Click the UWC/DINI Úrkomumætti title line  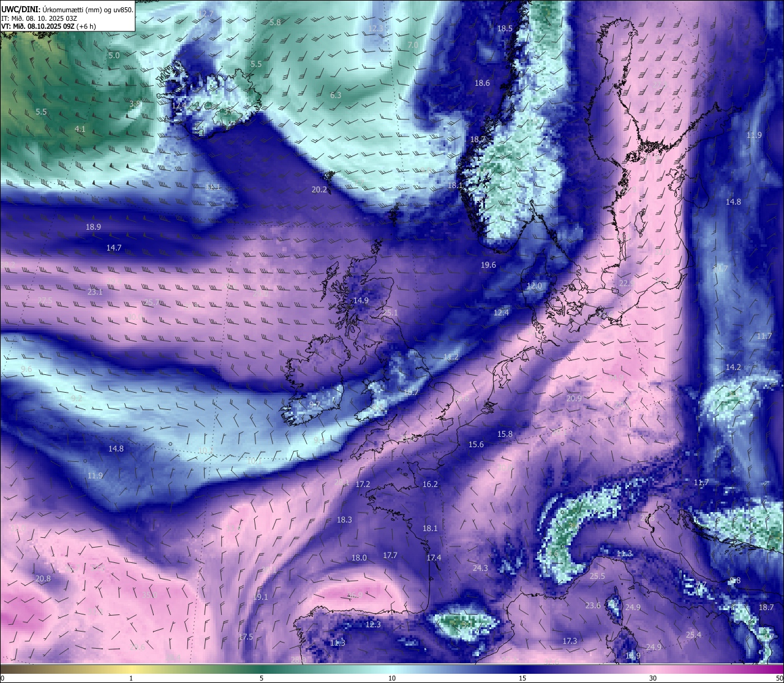tap(67, 9)
